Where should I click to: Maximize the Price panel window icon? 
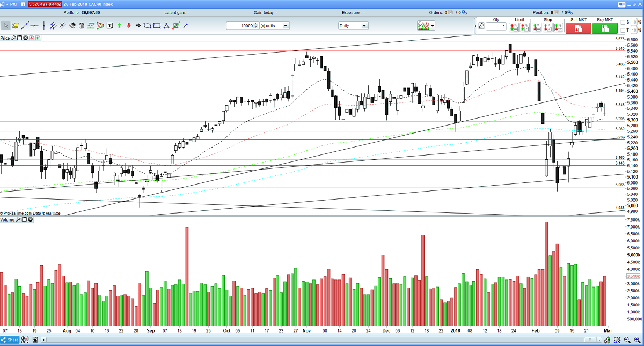point(19,38)
